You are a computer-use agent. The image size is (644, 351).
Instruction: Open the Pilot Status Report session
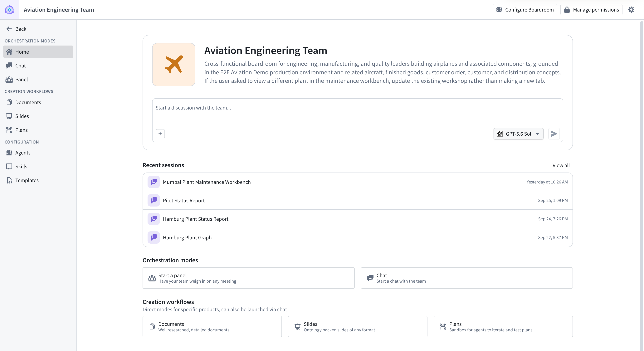[358, 201]
